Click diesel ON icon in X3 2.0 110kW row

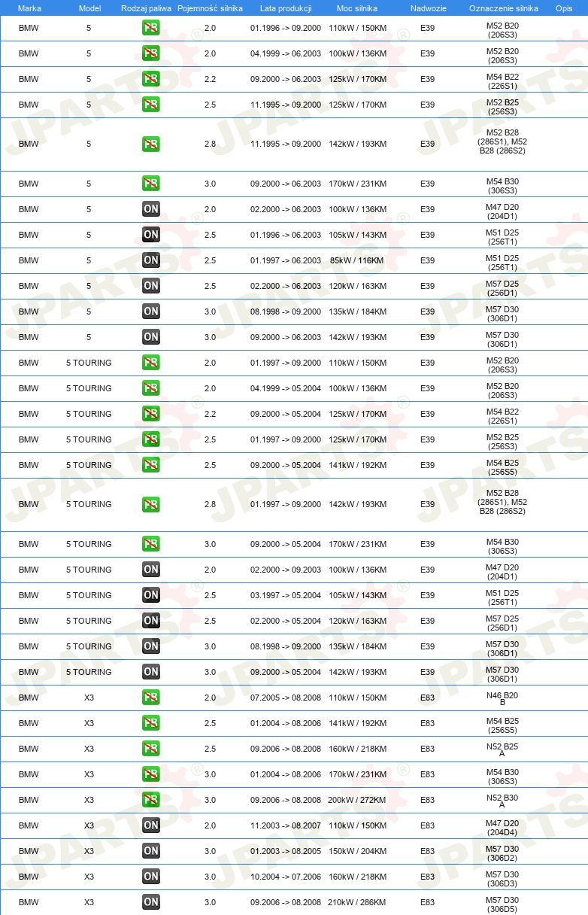(x=151, y=825)
